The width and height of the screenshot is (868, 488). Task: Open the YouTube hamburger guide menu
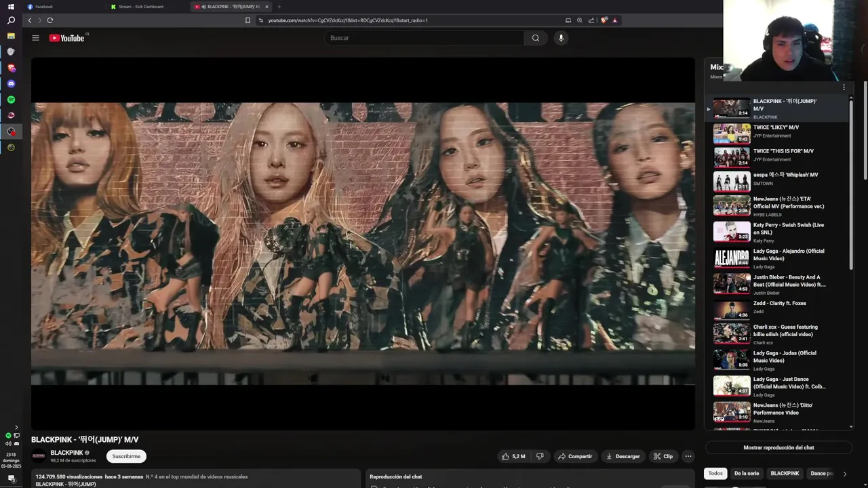(x=35, y=38)
